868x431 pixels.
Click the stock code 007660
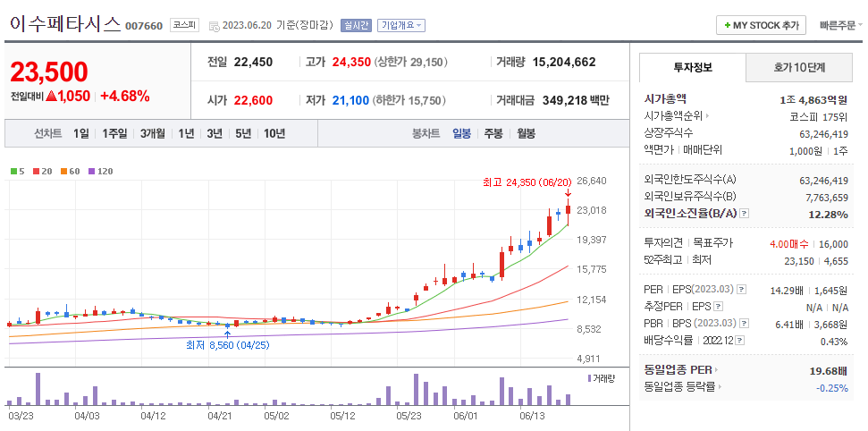[x=144, y=26]
